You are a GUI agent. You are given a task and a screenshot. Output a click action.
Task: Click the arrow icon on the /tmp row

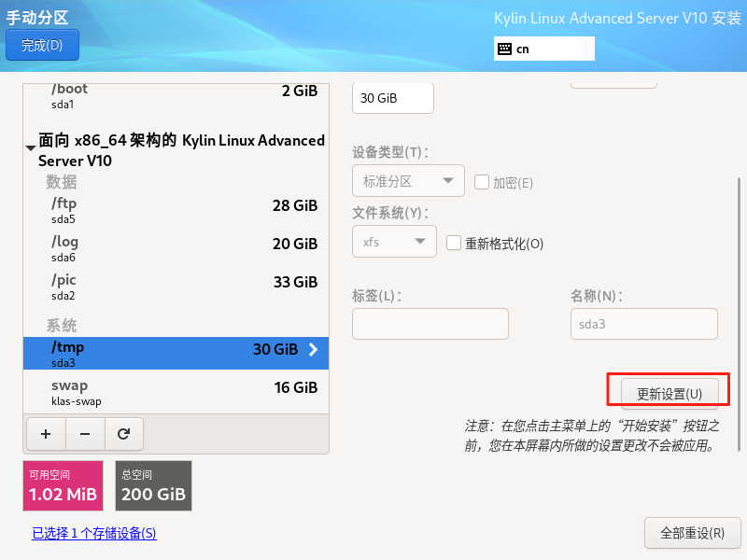click(x=313, y=349)
